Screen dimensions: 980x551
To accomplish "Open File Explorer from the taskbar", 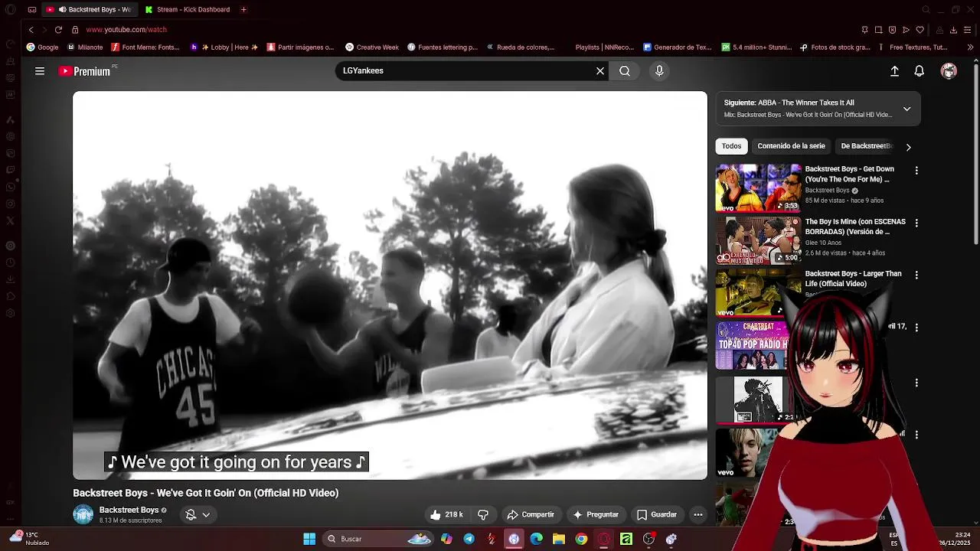I will point(559,539).
